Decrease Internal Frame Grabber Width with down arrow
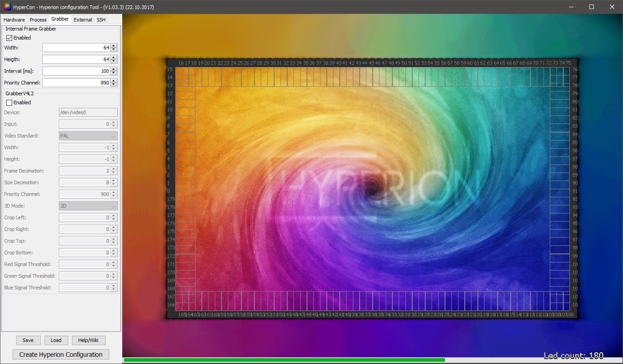 114,50
